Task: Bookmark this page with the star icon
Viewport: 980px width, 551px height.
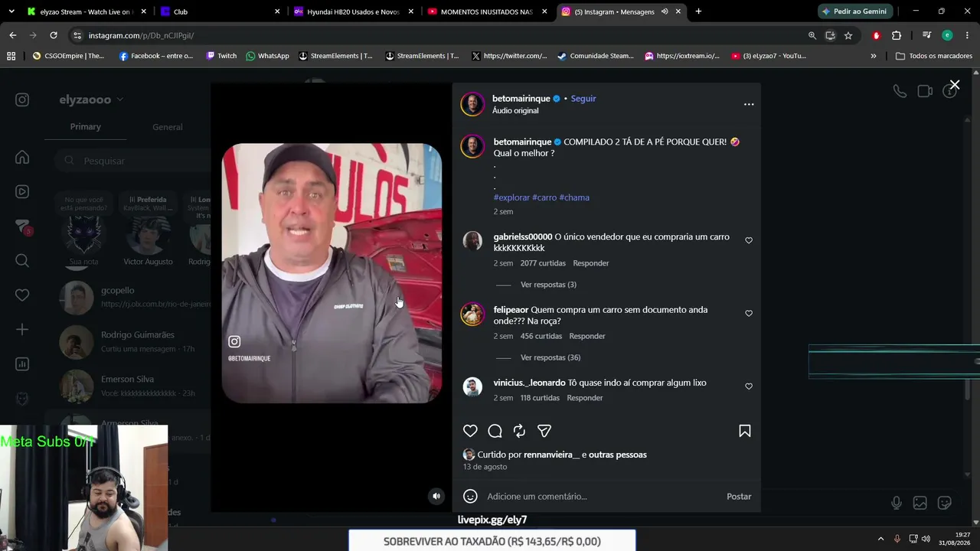Action: click(848, 35)
